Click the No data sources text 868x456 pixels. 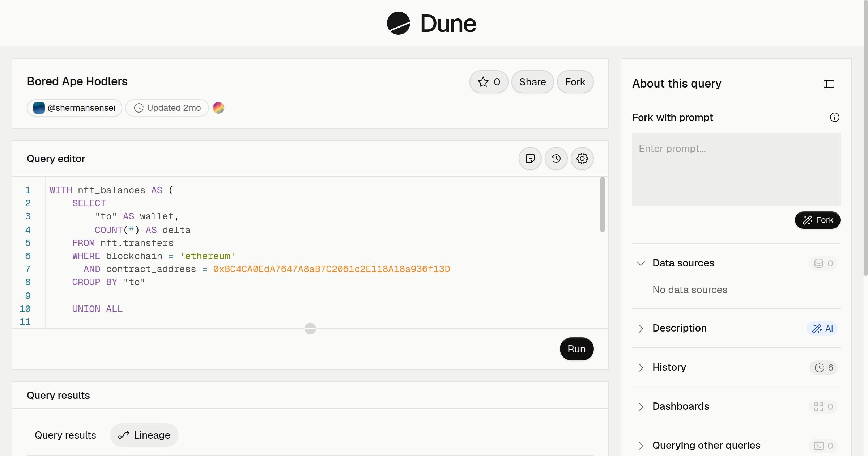click(x=690, y=290)
